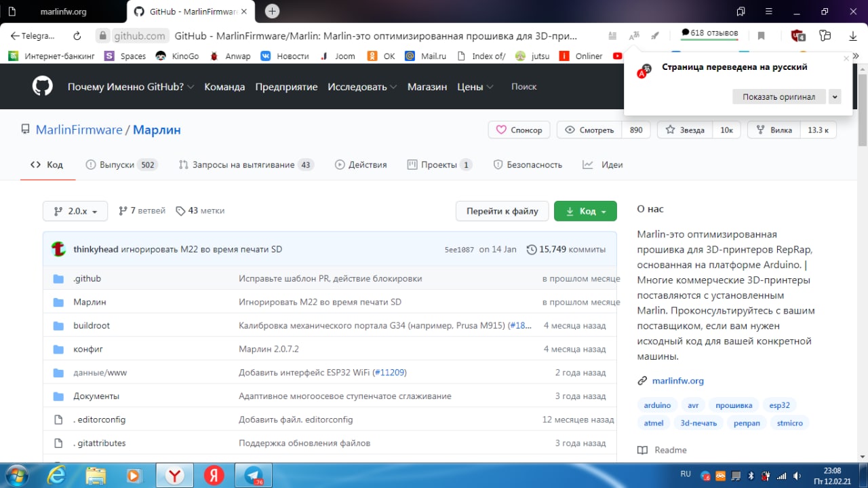
Task: Open Windows Explorer from the taskbar
Action: pyautogui.click(x=96, y=475)
